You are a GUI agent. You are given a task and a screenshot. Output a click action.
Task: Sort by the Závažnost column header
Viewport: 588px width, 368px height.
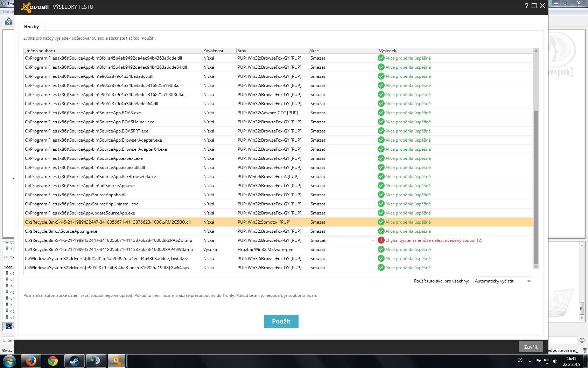tap(219, 51)
